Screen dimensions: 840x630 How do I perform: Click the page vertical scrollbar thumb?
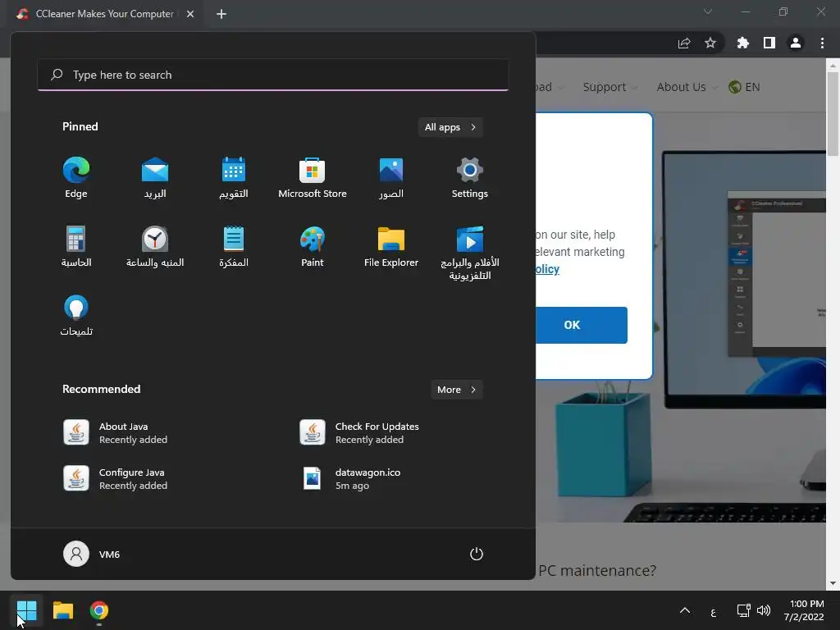point(833,113)
